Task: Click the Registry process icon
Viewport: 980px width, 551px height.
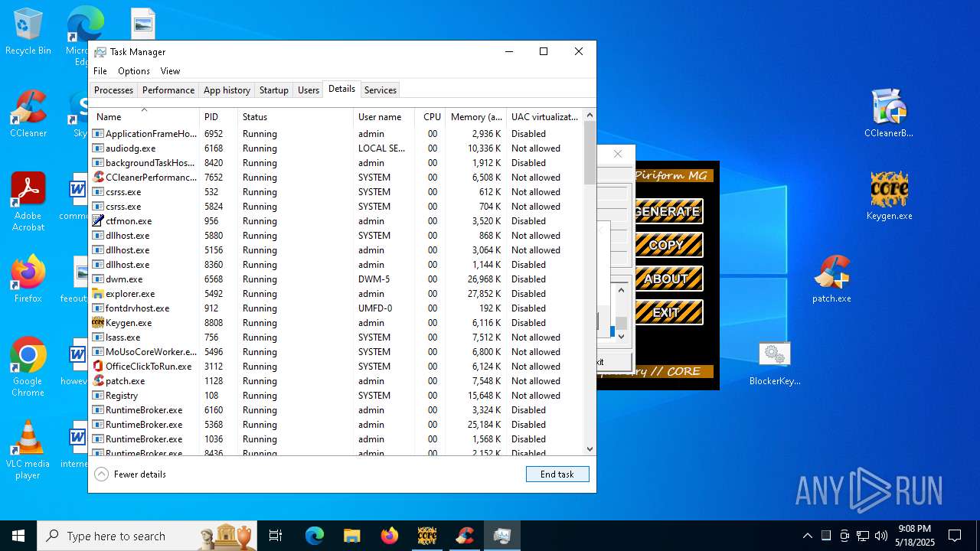Action: [x=98, y=396]
